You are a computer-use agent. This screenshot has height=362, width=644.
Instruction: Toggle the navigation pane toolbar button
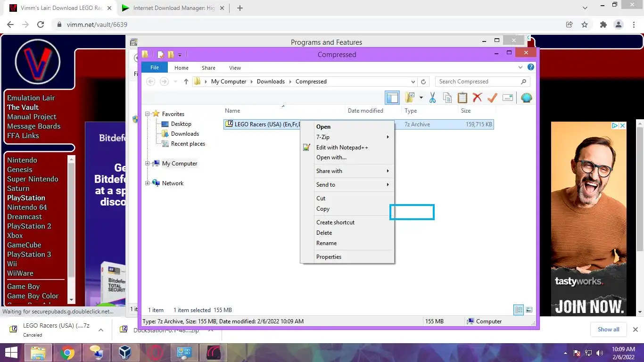pyautogui.click(x=392, y=98)
